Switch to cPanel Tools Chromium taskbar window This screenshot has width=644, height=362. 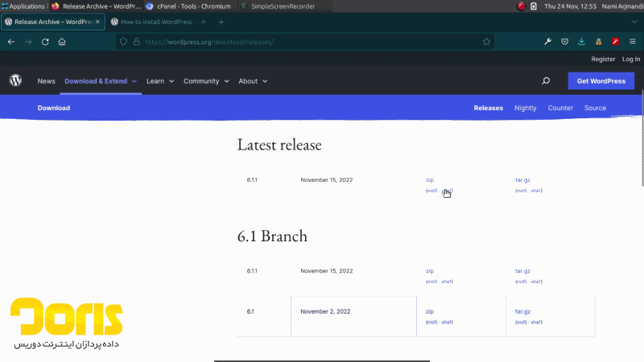tap(189, 6)
